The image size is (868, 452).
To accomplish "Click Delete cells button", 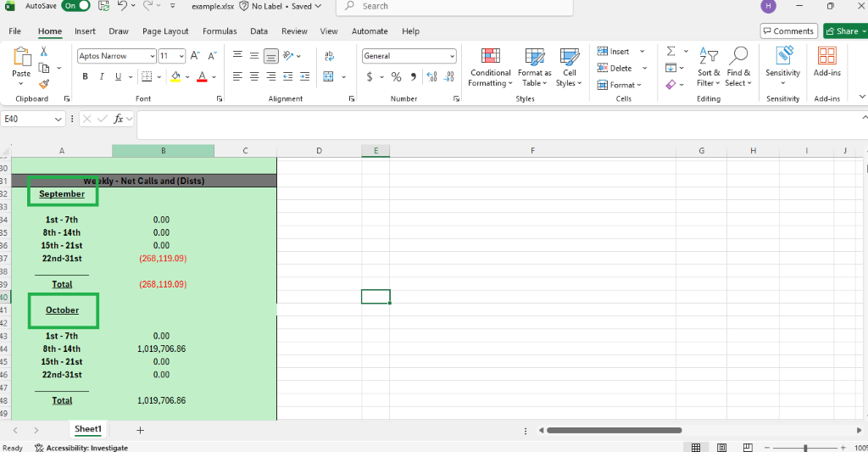I will (x=615, y=68).
